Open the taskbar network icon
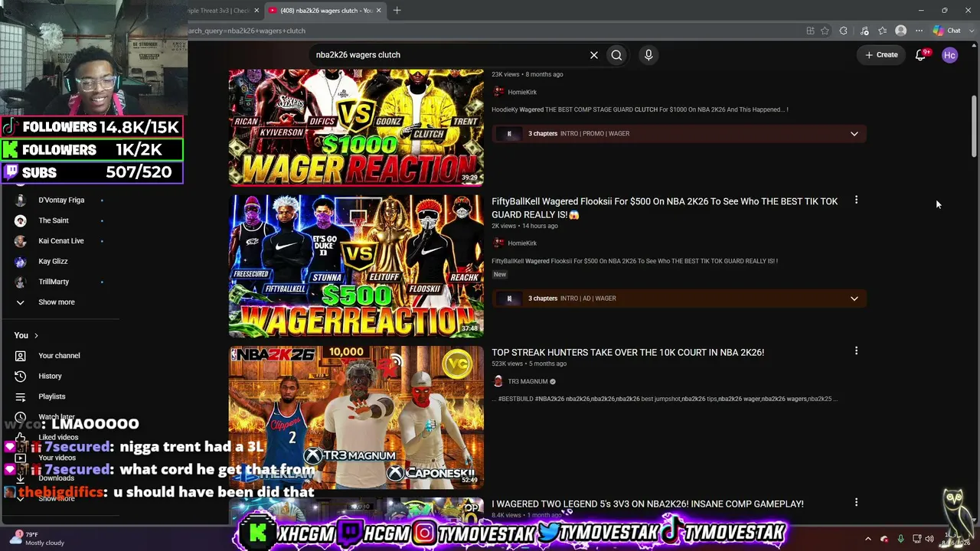This screenshot has height=551, width=980. point(916,539)
